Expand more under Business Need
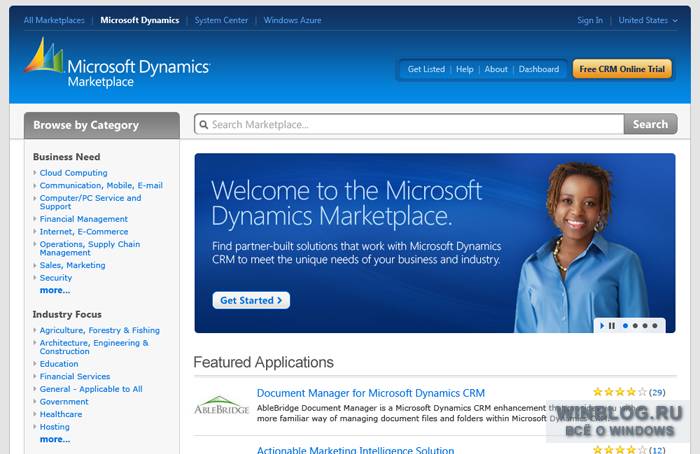The height and width of the screenshot is (454, 700). pyautogui.click(x=55, y=290)
